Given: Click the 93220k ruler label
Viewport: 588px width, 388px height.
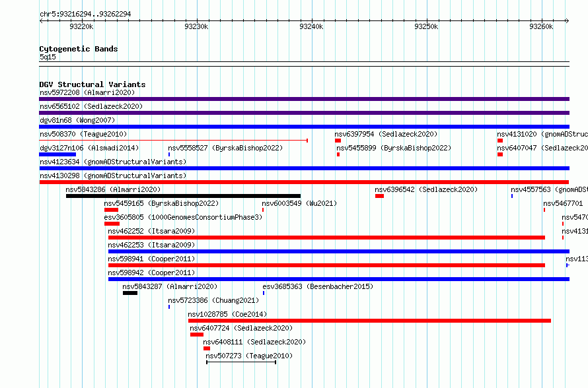Looking at the screenshot, I should click(x=81, y=26).
